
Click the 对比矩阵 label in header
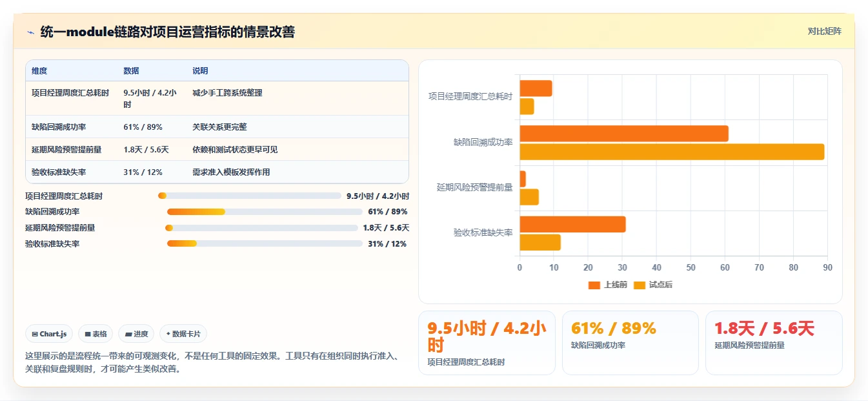tap(824, 31)
